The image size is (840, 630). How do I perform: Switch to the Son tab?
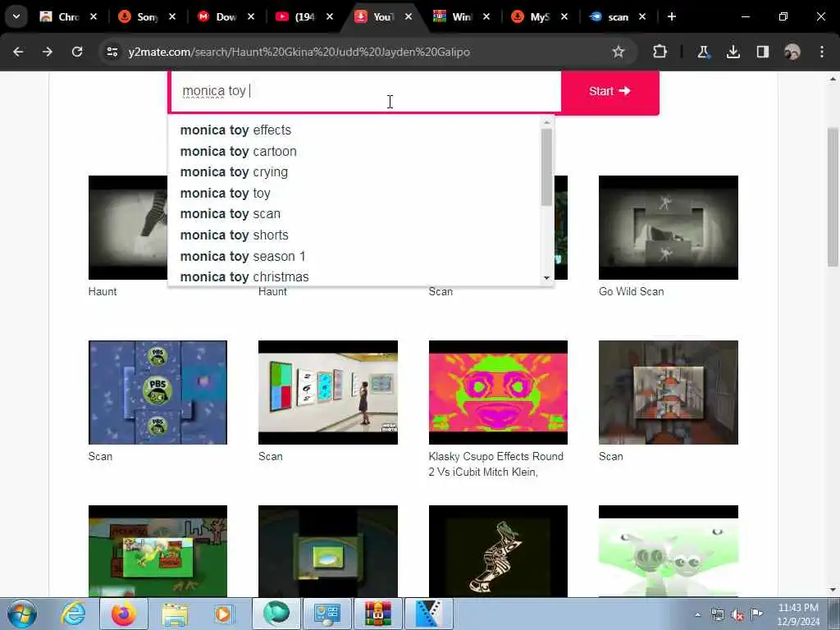coord(147,16)
